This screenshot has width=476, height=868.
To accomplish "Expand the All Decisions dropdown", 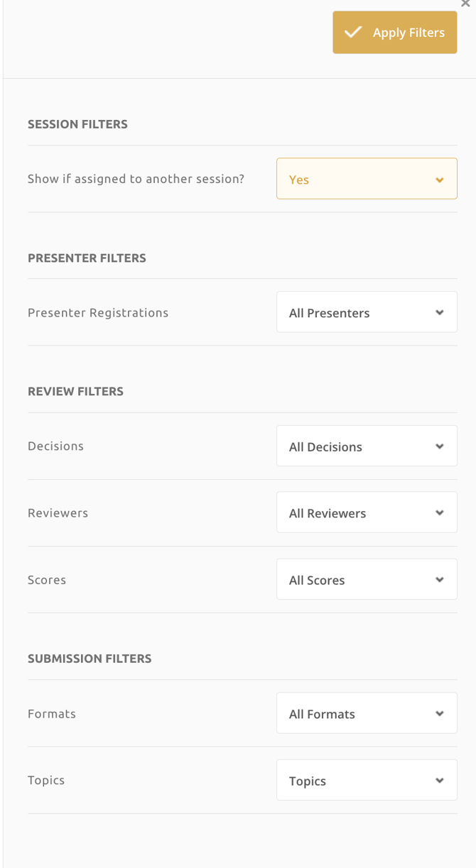I will (x=366, y=446).
